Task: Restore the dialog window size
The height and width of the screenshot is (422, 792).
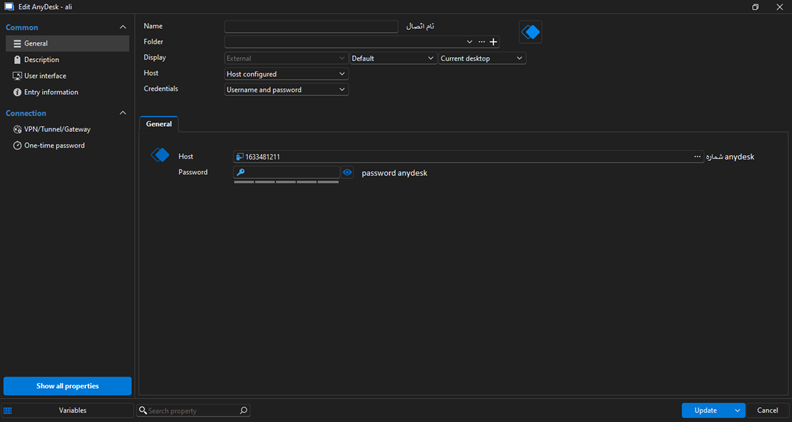Action: tap(755, 7)
